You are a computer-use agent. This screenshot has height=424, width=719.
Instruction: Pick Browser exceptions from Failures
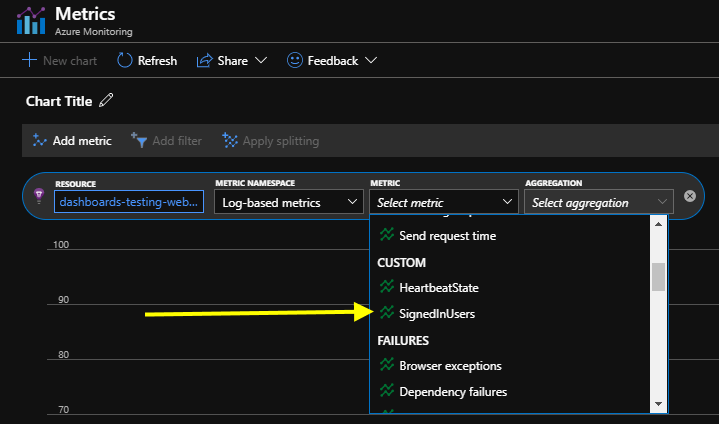pos(450,366)
